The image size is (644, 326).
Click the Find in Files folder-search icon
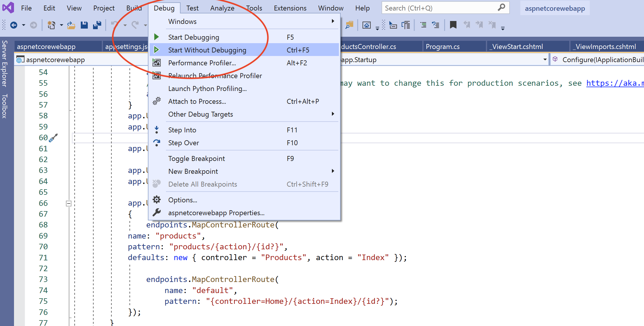(349, 25)
